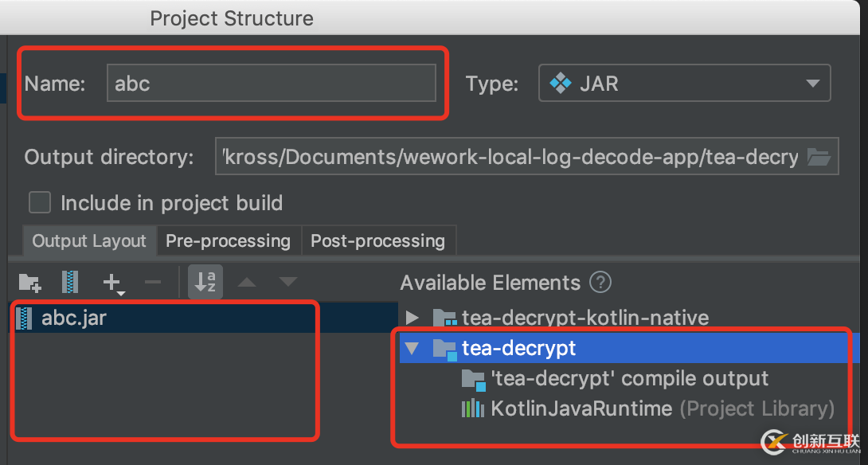
Task: Select the Output Layout tab
Action: pos(89,240)
